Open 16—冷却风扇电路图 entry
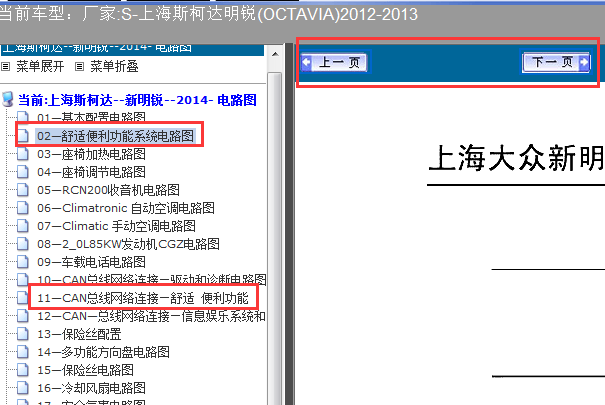The width and height of the screenshot is (605, 405). point(91,388)
